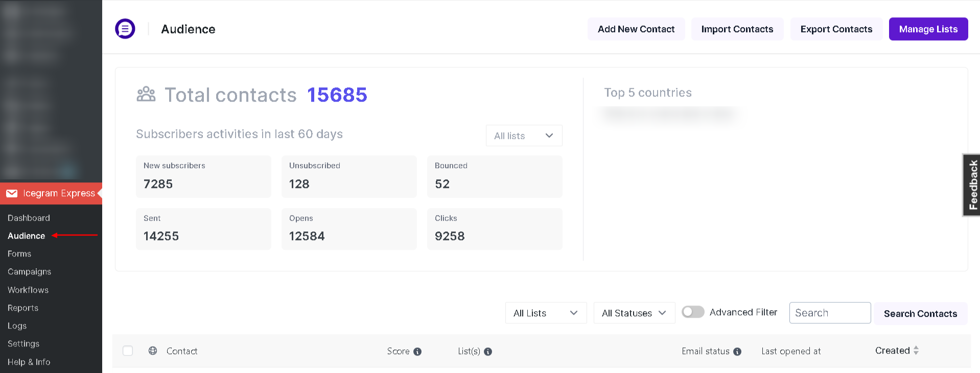This screenshot has width=980, height=373.
Task: Click Subscribers activities in last 60 days text
Action: [x=239, y=134]
